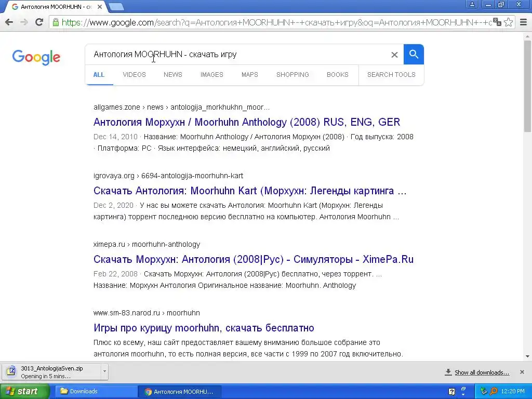Click the blue magnifier search button
Image resolution: width=532 pixels, height=399 pixels.
pos(414,54)
